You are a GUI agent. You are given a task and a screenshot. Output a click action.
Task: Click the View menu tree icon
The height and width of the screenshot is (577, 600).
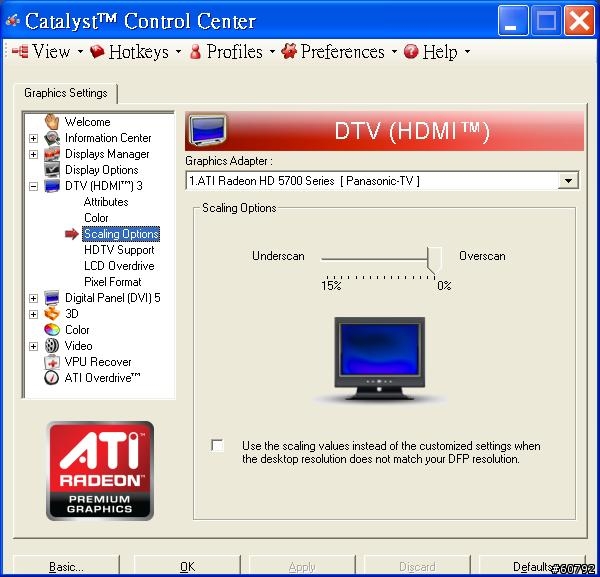20,52
